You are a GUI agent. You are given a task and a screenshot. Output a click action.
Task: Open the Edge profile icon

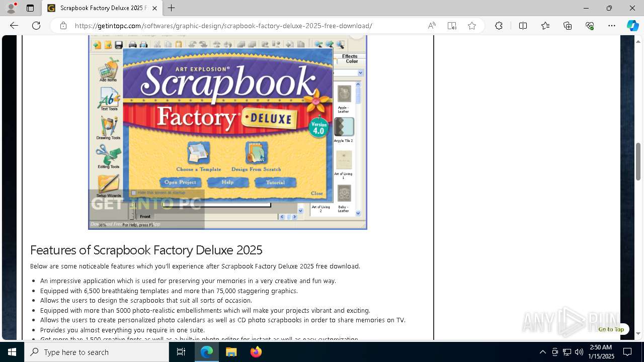click(x=11, y=8)
